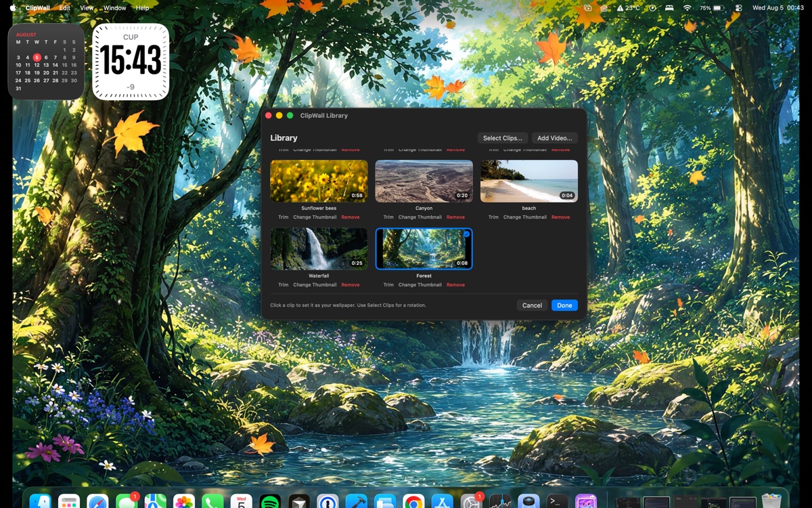Click the Sunflower bees clip name

tap(319, 209)
